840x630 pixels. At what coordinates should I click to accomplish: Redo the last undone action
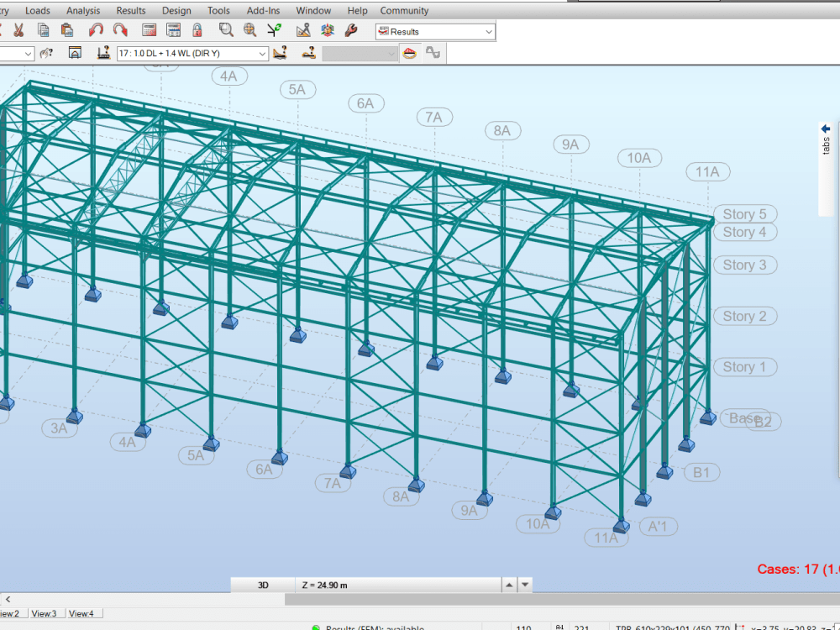[x=120, y=30]
